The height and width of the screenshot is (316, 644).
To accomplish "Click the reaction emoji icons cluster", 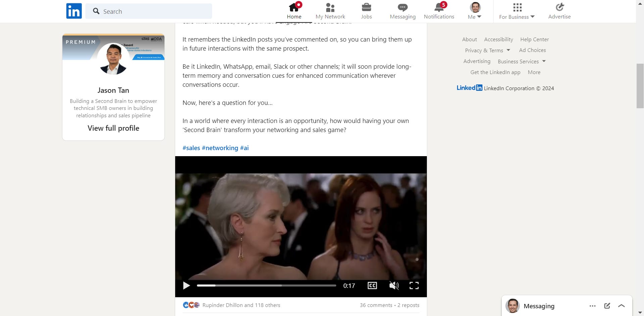I will (191, 305).
